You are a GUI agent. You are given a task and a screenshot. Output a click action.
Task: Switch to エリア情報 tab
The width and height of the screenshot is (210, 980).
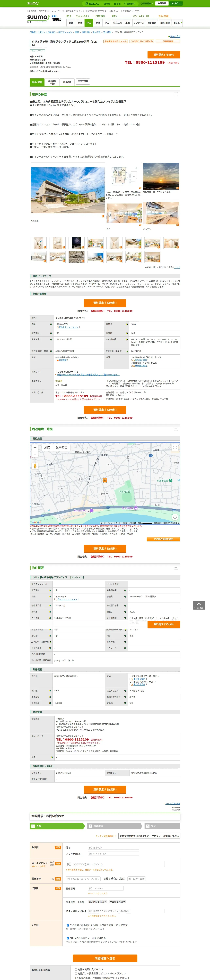pyautogui.click(x=83, y=81)
